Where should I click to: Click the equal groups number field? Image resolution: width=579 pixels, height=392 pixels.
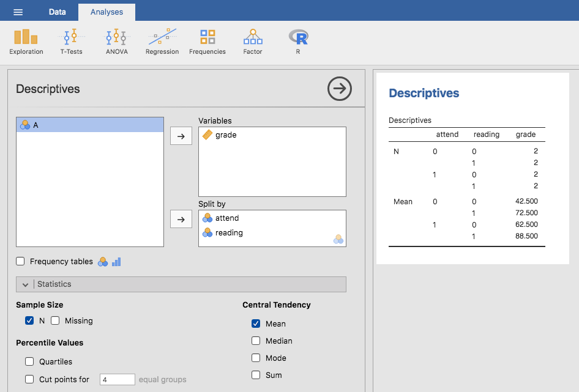click(117, 380)
